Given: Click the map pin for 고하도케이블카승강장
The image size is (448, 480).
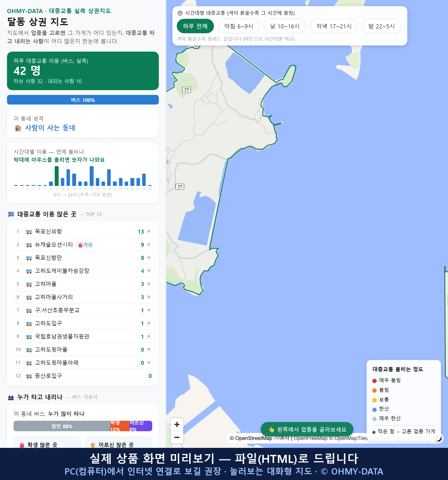Looking at the screenshot, I should [x=149, y=271].
